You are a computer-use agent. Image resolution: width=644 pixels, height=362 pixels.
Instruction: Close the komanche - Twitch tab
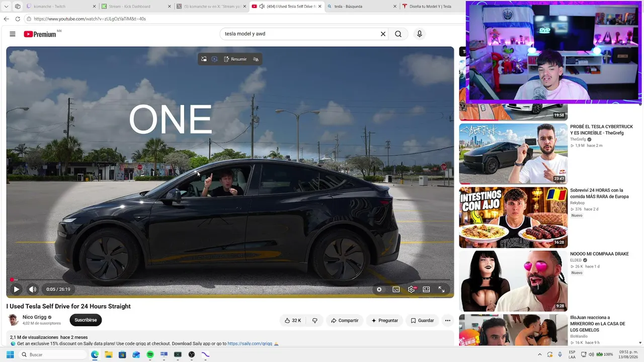(95, 7)
